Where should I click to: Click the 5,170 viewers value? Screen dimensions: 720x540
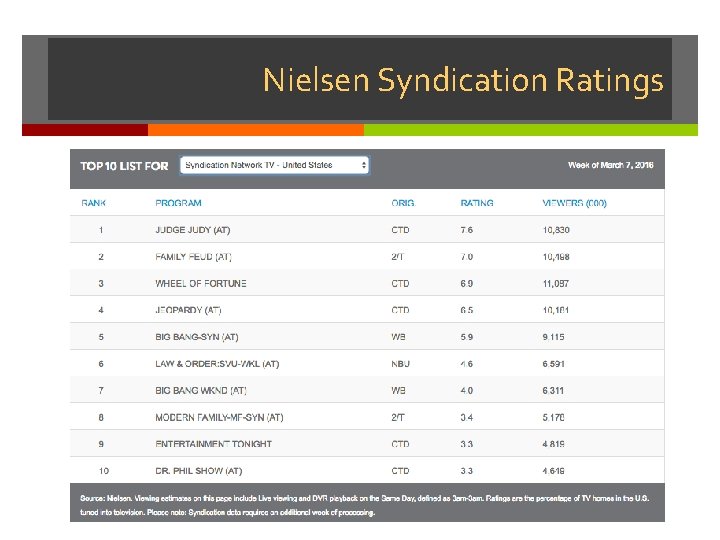tap(553, 417)
